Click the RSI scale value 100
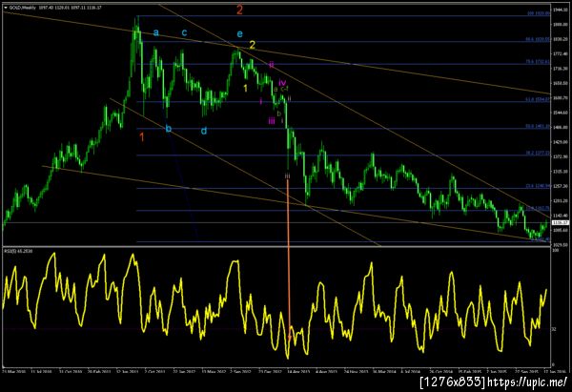Image resolution: width=572 pixels, height=392 pixels. (x=556, y=251)
